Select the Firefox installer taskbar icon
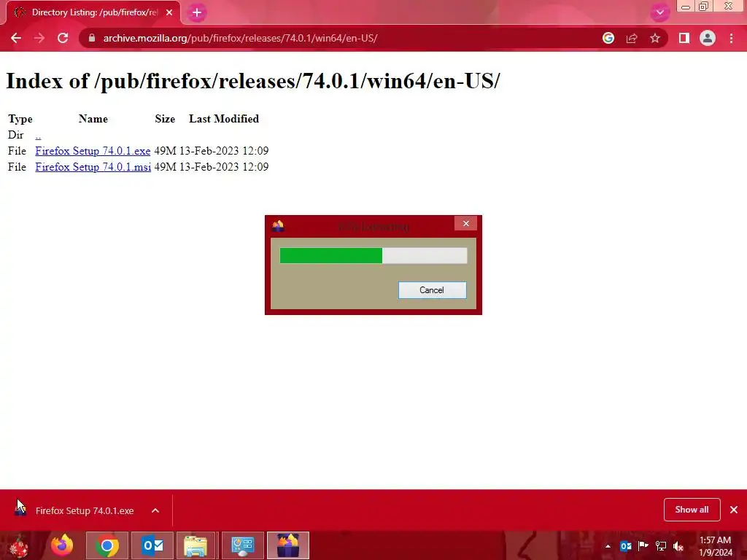The height and width of the screenshot is (560, 747). point(287,545)
